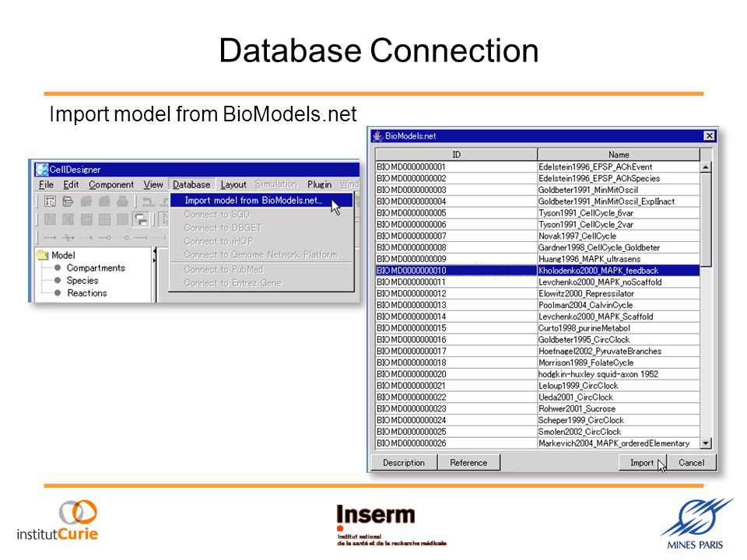Select the solid arrow reaction tool
The height and width of the screenshot is (560, 747).
click(50, 238)
